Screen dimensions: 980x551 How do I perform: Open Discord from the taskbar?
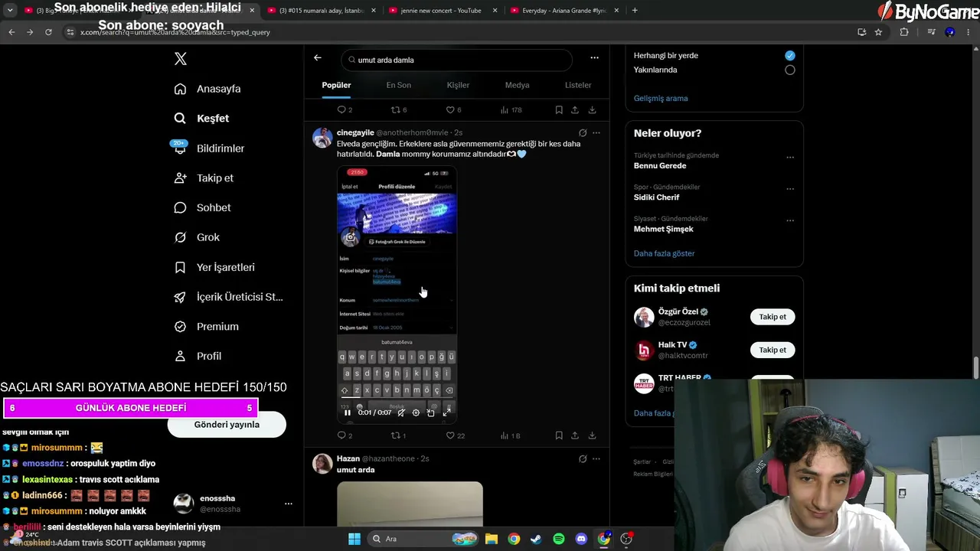click(x=581, y=539)
